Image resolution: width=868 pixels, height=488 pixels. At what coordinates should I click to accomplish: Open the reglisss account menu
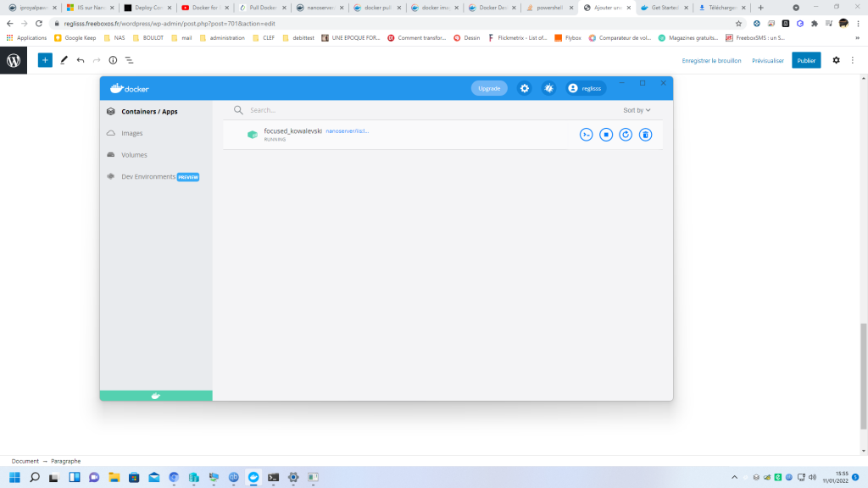[587, 88]
